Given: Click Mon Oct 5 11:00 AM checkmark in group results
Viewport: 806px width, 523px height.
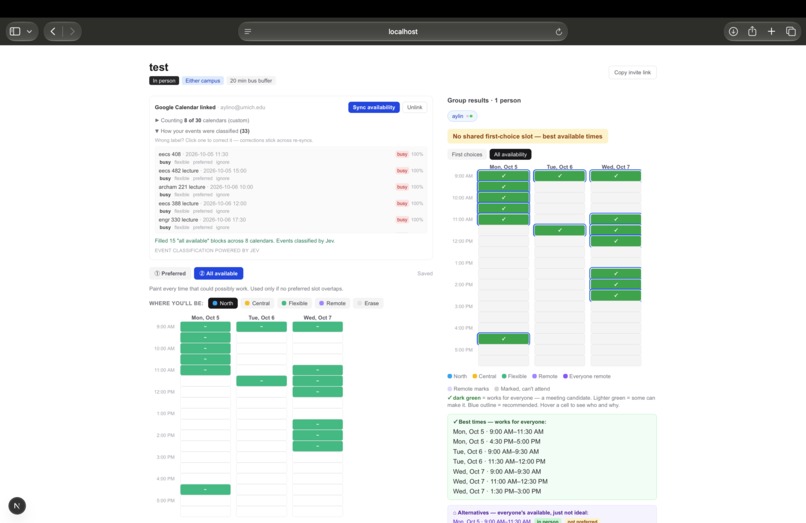Looking at the screenshot, I should click(503, 220).
